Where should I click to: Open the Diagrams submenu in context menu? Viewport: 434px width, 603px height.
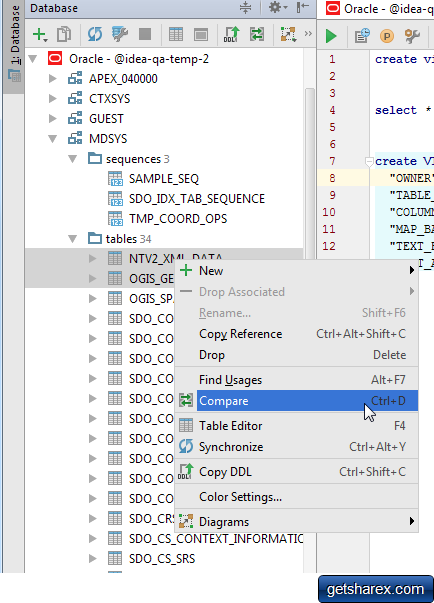(x=296, y=522)
